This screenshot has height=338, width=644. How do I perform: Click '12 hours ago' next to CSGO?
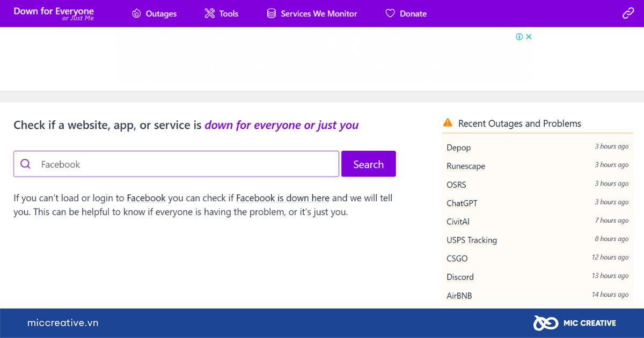click(610, 257)
